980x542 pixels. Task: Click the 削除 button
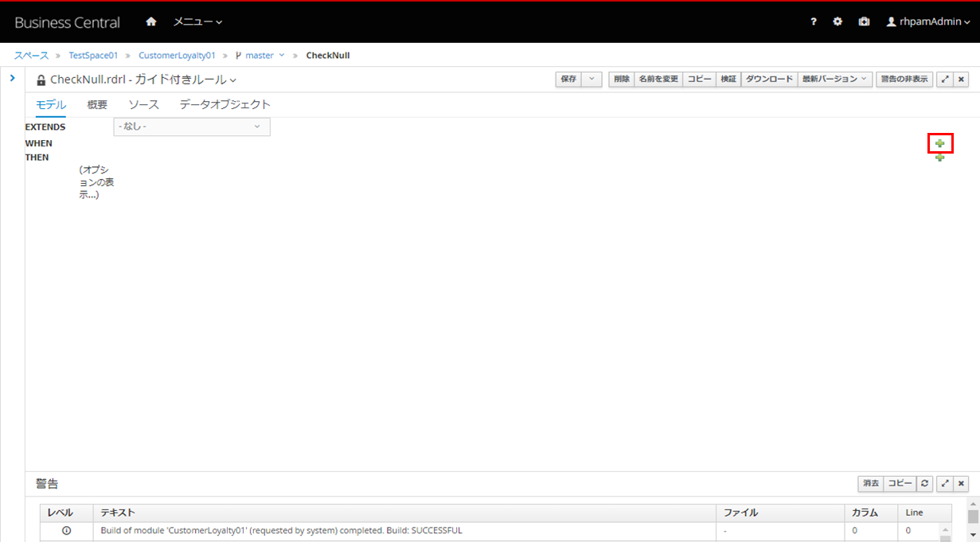pos(622,79)
